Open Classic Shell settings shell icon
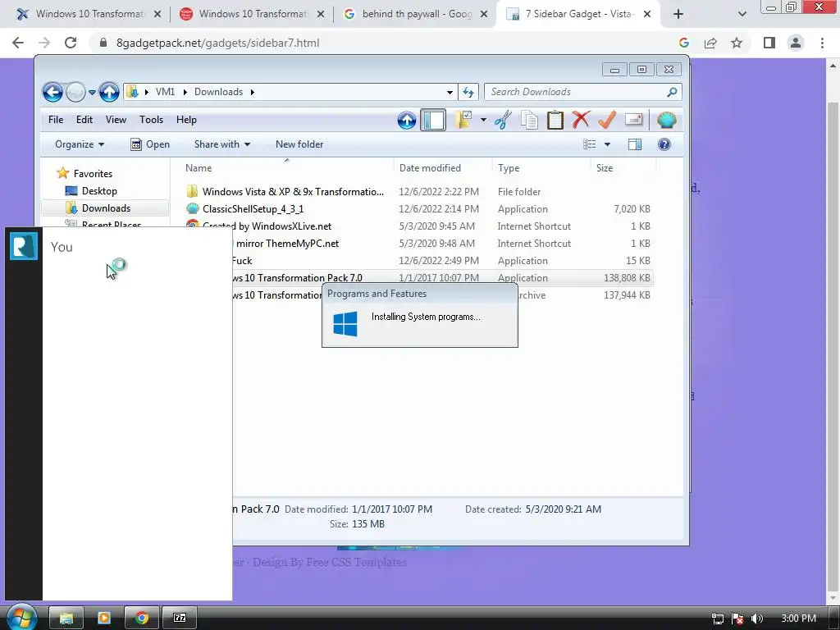Viewport: 840px width, 630px height. point(666,120)
